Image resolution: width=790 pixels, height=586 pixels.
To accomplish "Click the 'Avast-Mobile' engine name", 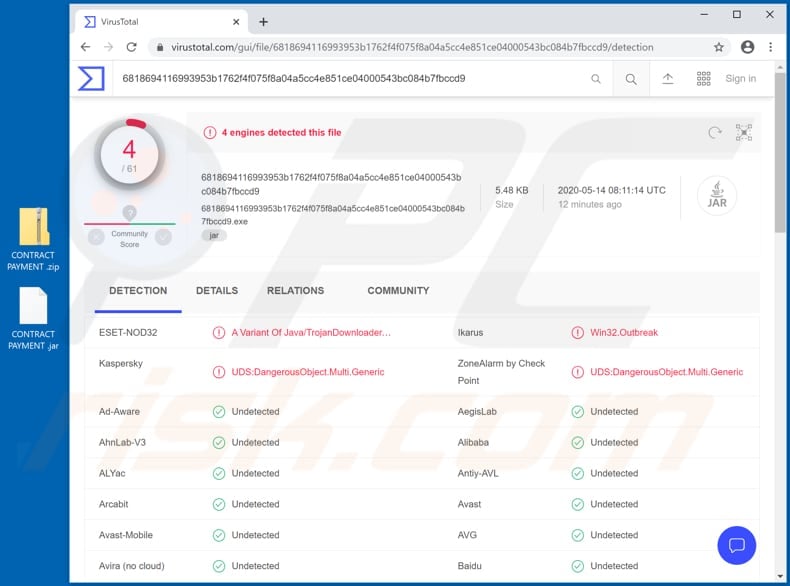I will (x=125, y=535).
